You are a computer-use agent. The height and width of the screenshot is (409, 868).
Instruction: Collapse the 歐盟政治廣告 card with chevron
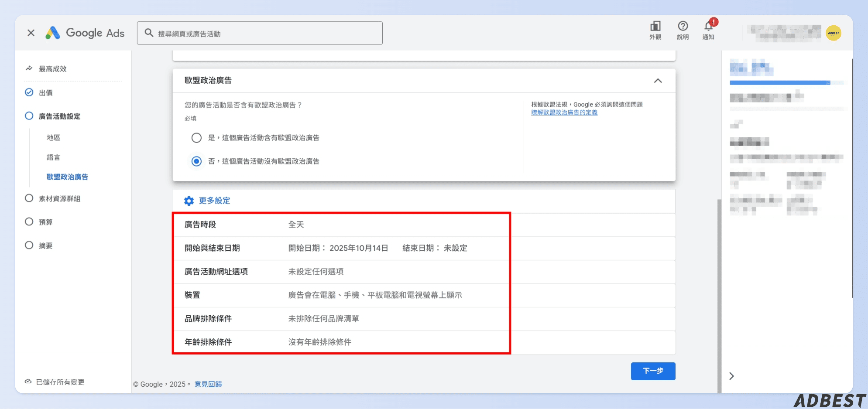[x=658, y=81]
